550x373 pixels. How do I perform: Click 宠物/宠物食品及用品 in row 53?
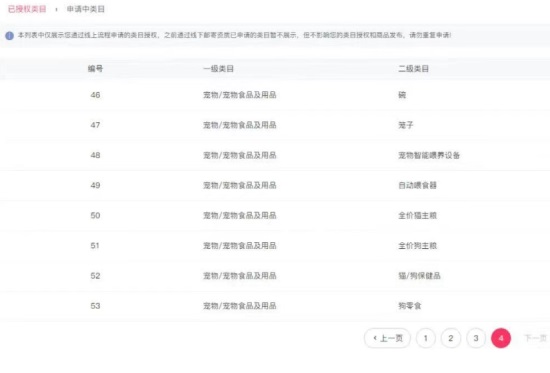[240, 306]
